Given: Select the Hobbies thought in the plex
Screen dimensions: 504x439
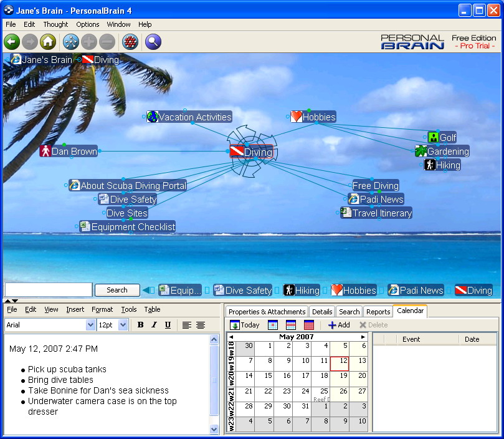Looking at the screenshot, I should [313, 117].
